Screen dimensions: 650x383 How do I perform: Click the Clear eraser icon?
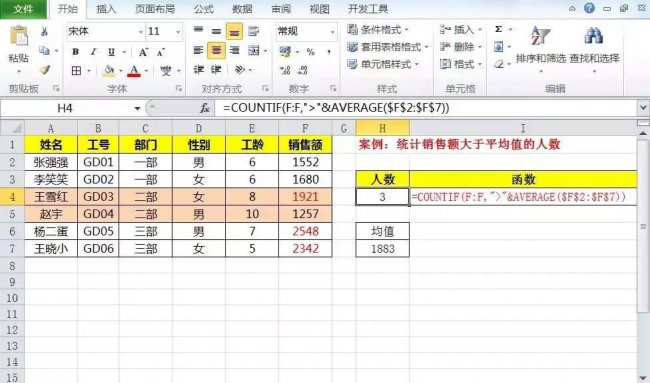coord(499,64)
